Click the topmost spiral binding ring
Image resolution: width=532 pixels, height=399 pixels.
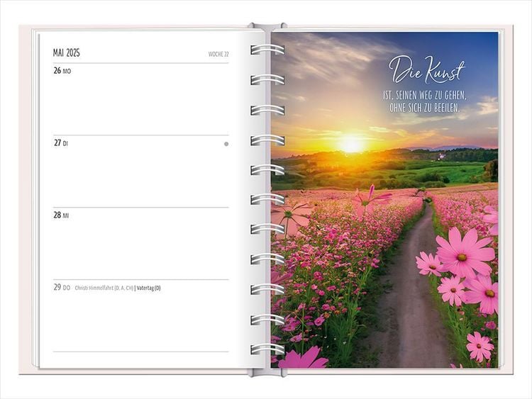coord(267,50)
